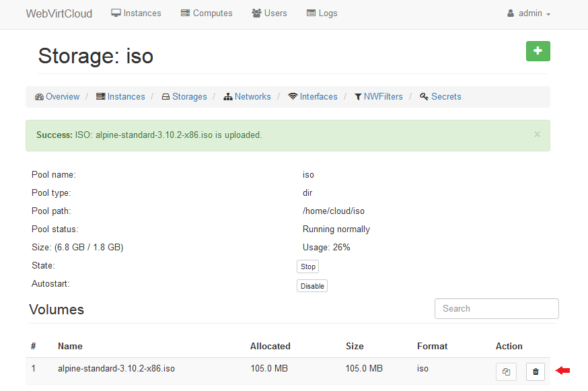Image resolution: width=588 pixels, height=391 pixels.
Task: Delete the alpine-standard ISO with the trash icon
Action: (x=536, y=371)
